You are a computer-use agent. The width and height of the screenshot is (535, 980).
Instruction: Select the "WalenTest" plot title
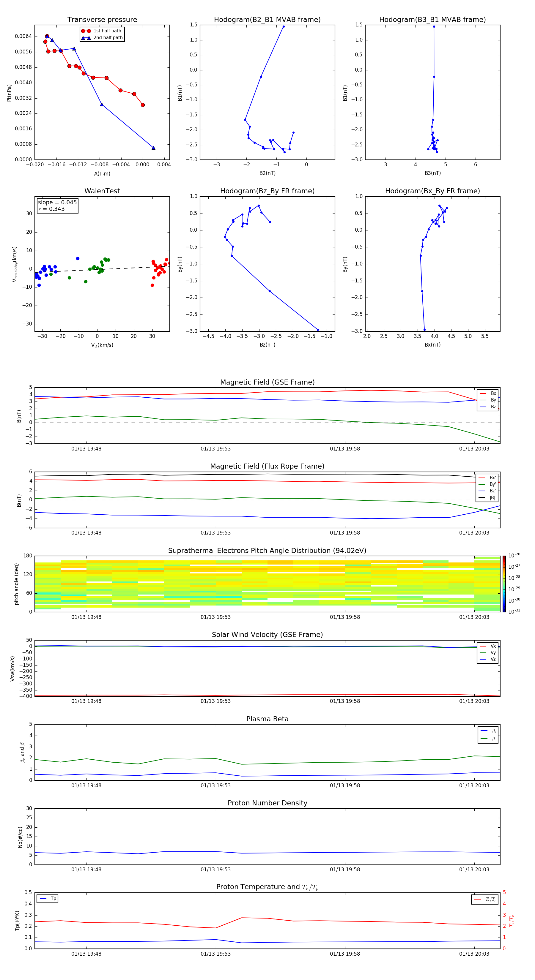point(102,191)
